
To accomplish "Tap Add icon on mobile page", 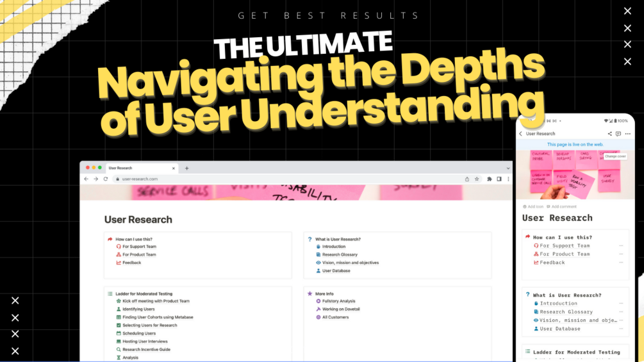I will coord(533,206).
